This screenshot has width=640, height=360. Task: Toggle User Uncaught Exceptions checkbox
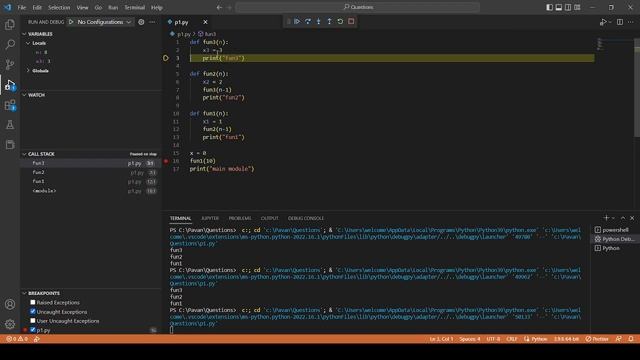(x=33, y=321)
